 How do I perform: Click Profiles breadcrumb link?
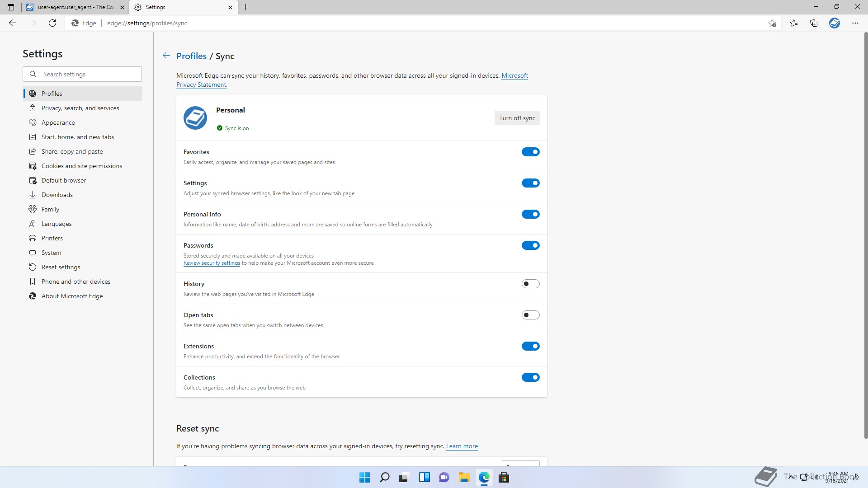tap(191, 56)
